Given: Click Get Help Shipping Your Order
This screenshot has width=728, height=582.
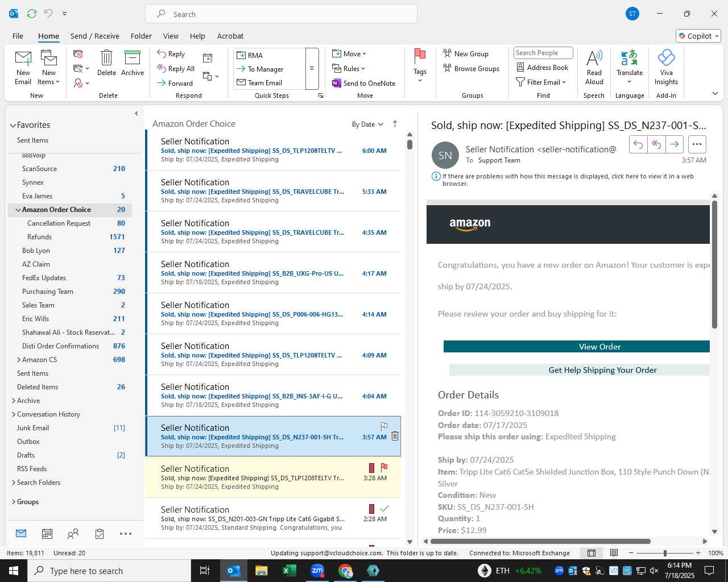Looking at the screenshot, I should [x=580, y=370].
